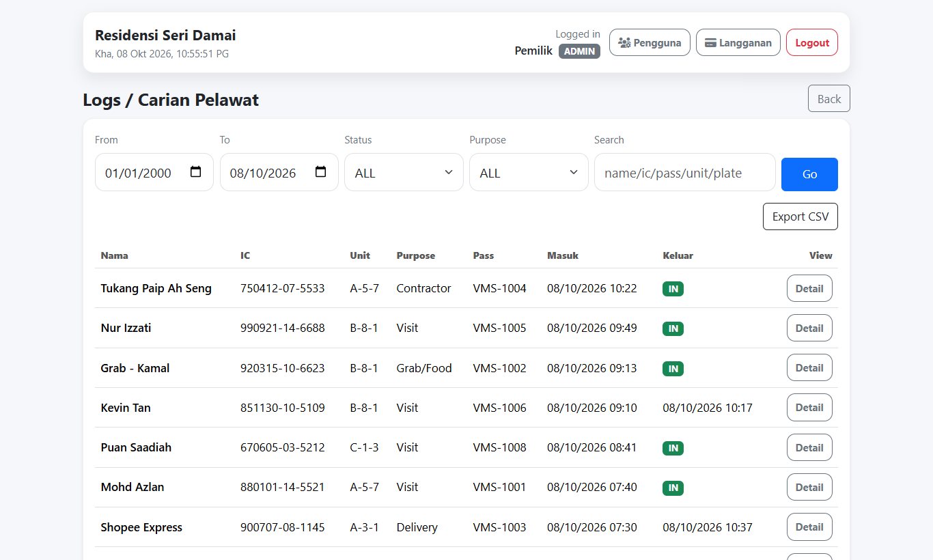Expand the Status dropdown
The height and width of the screenshot is (560, 933).
click(x=404, y=172)
